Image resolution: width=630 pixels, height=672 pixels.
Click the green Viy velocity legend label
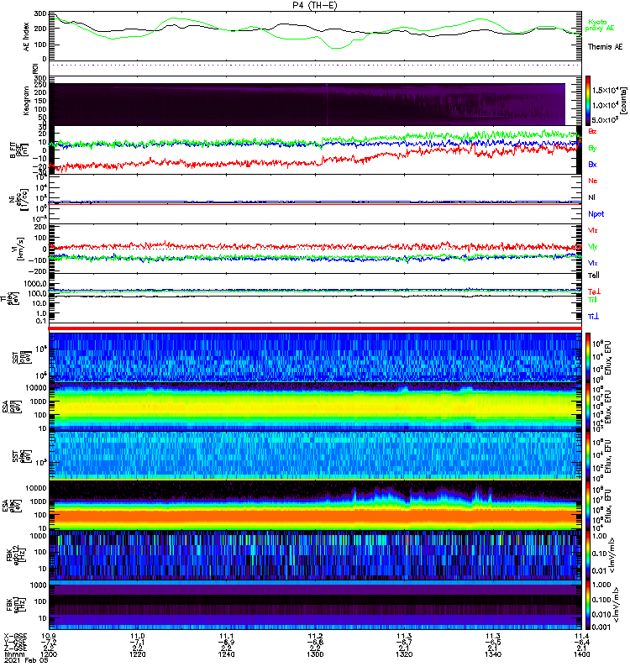pos(593,247)
